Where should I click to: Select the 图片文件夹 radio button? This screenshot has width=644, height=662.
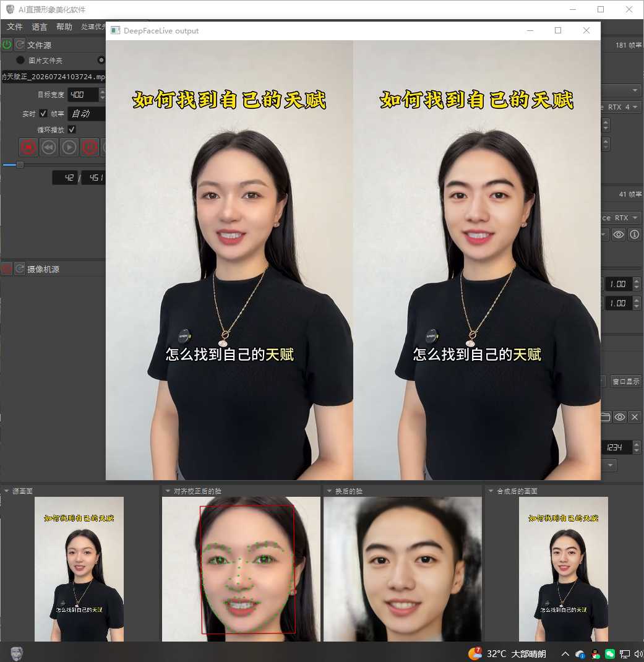pos(20,60)
